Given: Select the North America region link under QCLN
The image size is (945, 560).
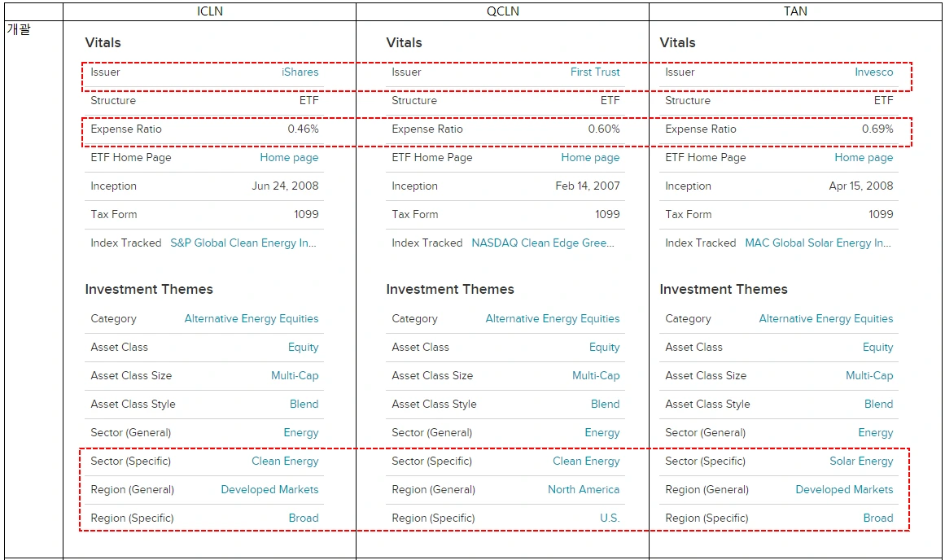Looking at the screenshot, I should (x=584, y=489).
